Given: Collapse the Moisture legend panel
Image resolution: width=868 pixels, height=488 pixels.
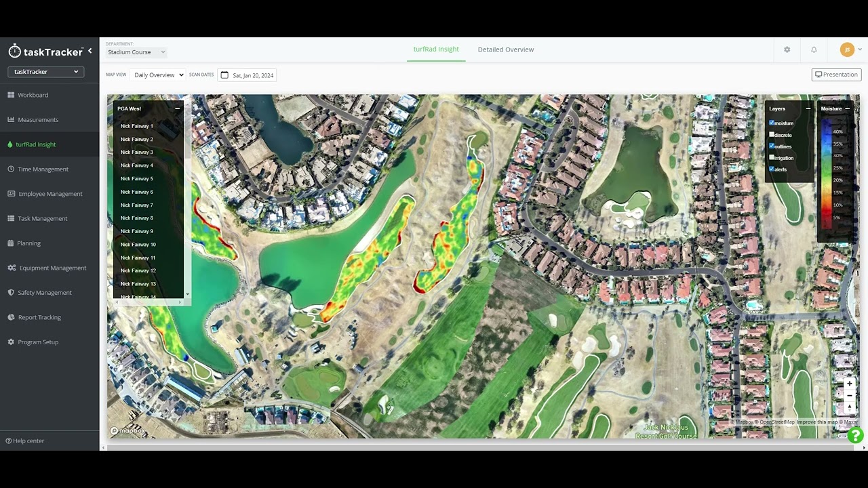Looking at the screenshot, I should [847, 108].
